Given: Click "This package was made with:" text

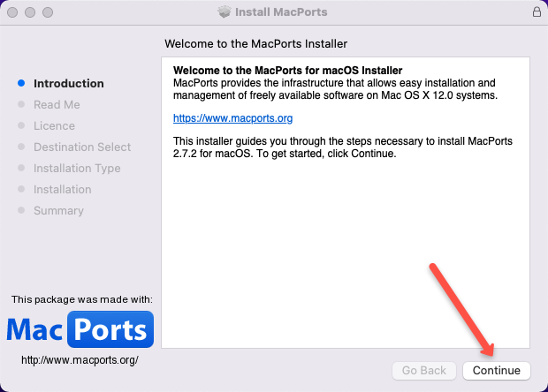Looking at the screenshot, I should click(82, 299).
